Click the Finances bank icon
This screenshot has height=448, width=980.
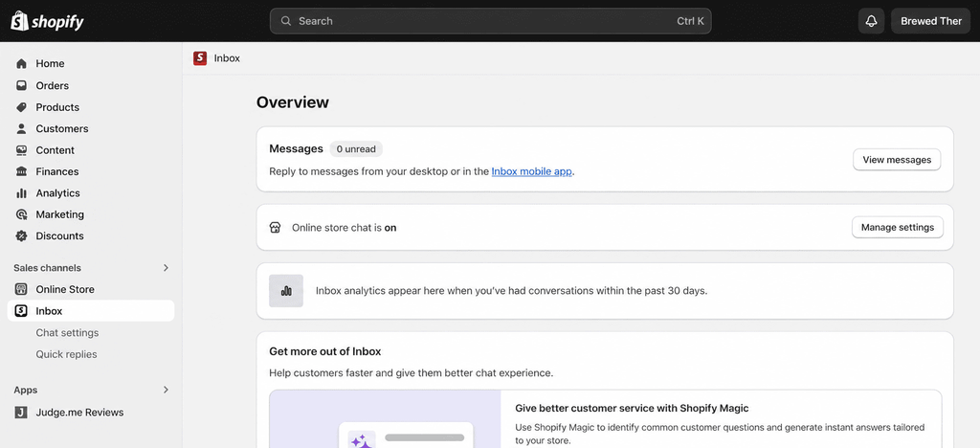click(21, 171)
